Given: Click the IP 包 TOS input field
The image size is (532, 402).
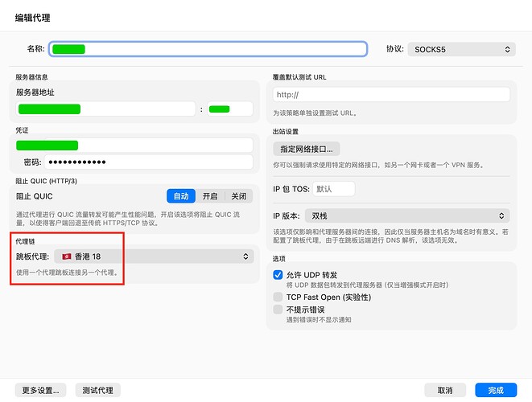Looking at the screenshot, I should pyautogui.click(x=333, y=189).
